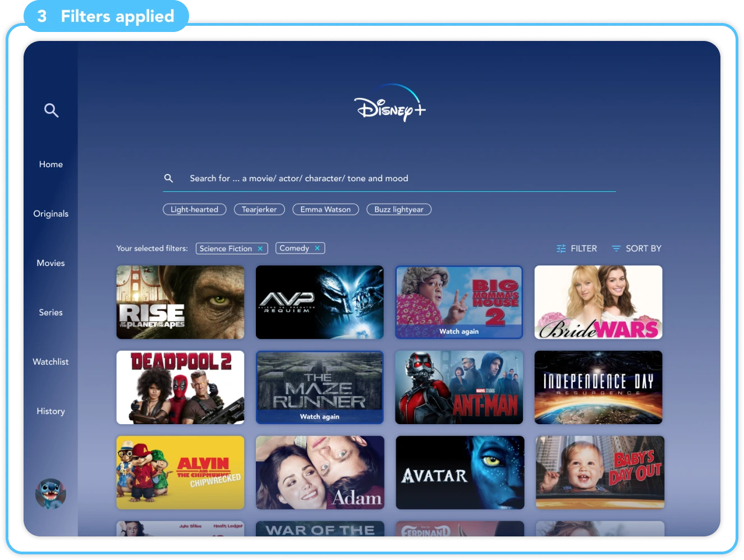Click the Buzz lightyear suggestion chip
Screen dimensions: 744x560
coord(399,209)
